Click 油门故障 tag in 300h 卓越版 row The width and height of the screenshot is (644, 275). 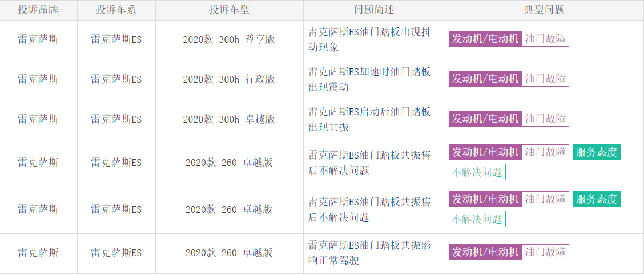click(545, 119)
